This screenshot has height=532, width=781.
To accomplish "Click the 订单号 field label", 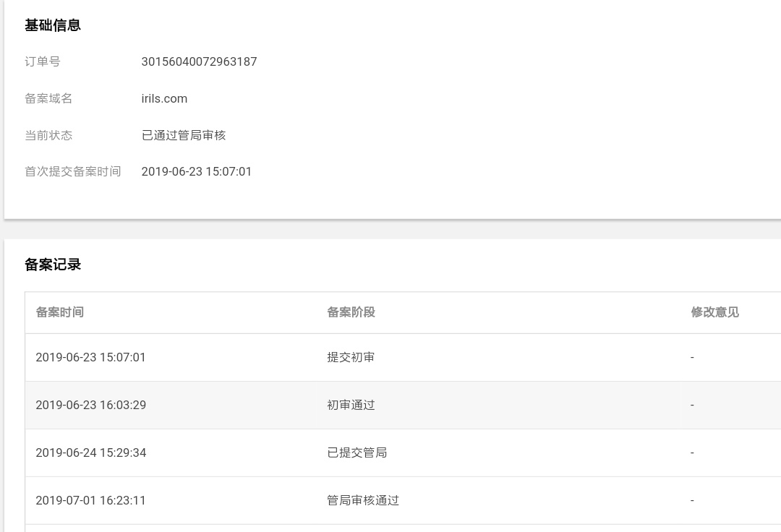I will 43,61.
